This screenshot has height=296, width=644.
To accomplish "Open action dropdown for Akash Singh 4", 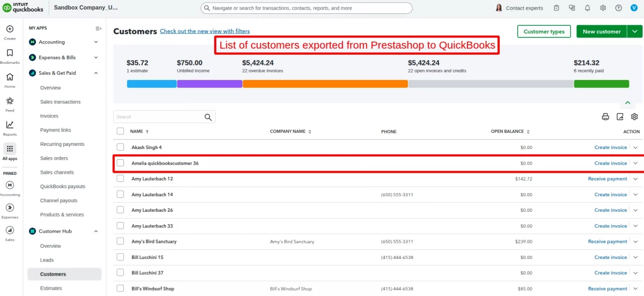I will click(x=636, y=147).
